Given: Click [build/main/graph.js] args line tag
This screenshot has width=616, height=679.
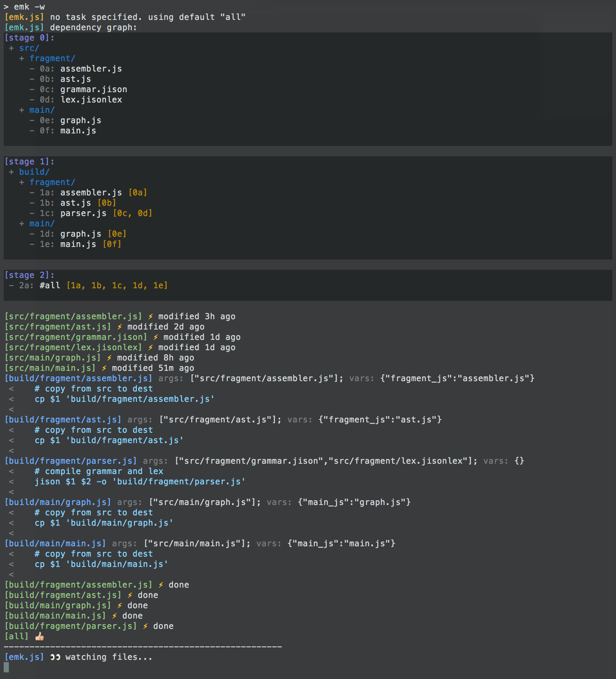Looking at the screenshot, I should pyautogui.click(x=58, y=502).
